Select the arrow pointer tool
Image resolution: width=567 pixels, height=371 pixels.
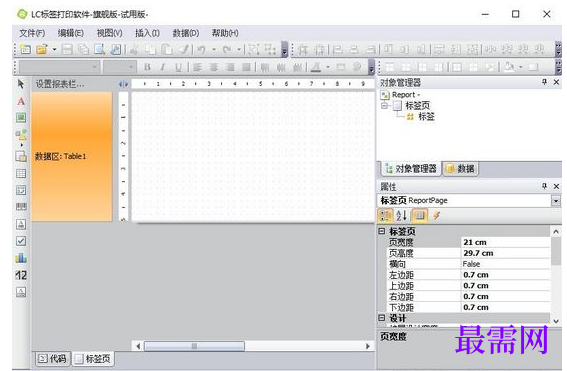coord(21,84)
